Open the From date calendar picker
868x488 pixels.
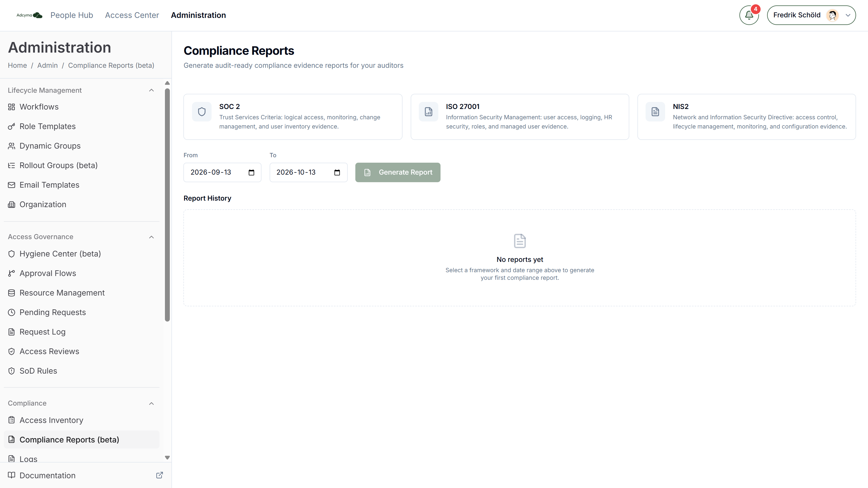(x=251, y=172)
